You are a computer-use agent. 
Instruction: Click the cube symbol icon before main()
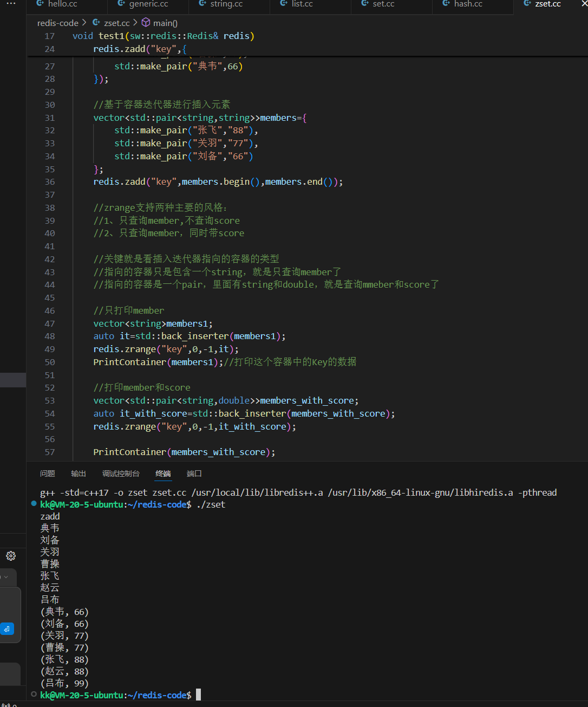146,23
